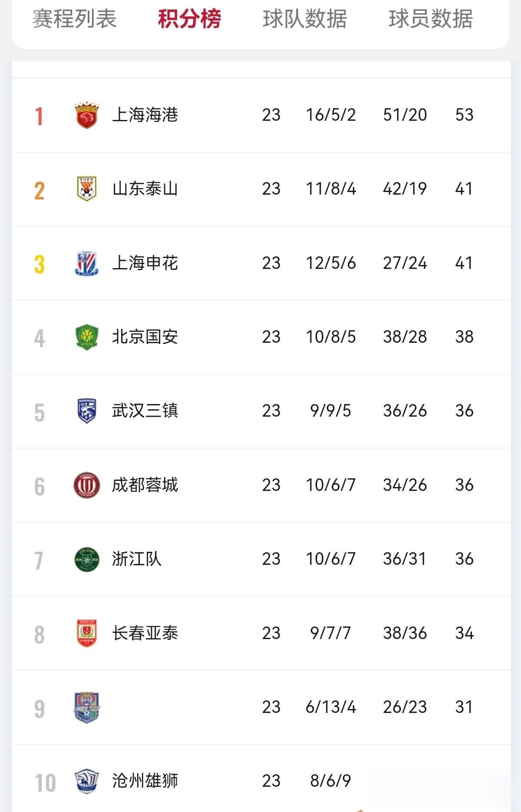The image size is (521, 812).
Task: Open the 长春亚泰 team name link
Action: [145, 633]
